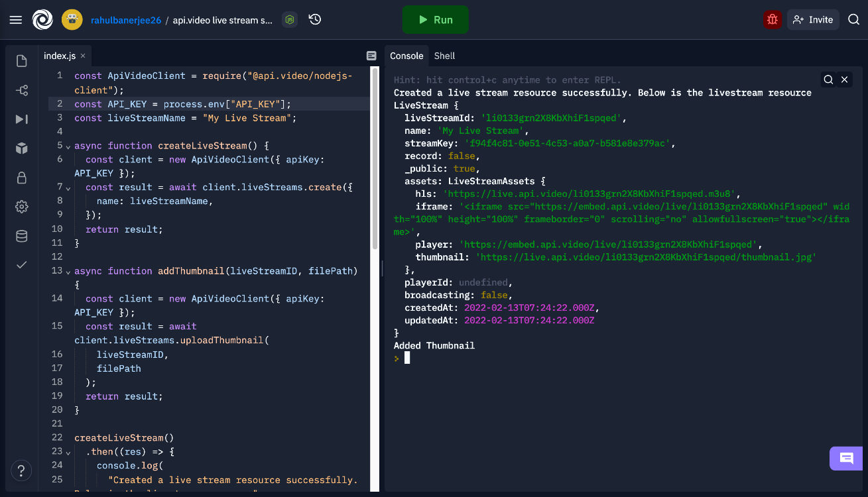Image resolution: width=868 pixels, height=497 pixels.
Task: Click the Replit logo icon
Action: (x=42, y=20)
